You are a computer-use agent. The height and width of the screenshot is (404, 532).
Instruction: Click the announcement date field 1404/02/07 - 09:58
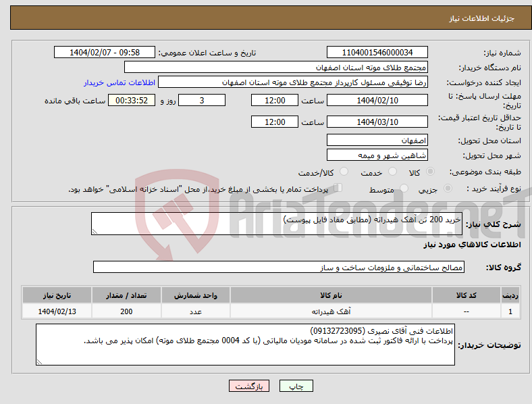click(x=105, y=52)
